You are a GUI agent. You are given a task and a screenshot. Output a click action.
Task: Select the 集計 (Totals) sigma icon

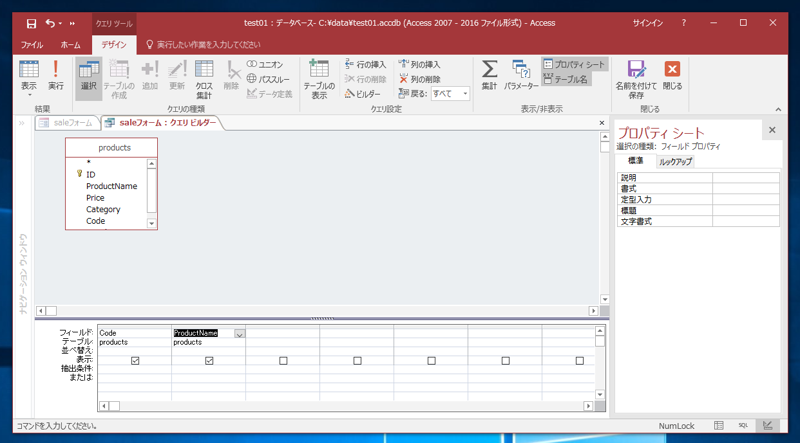[x=489, y=73]
